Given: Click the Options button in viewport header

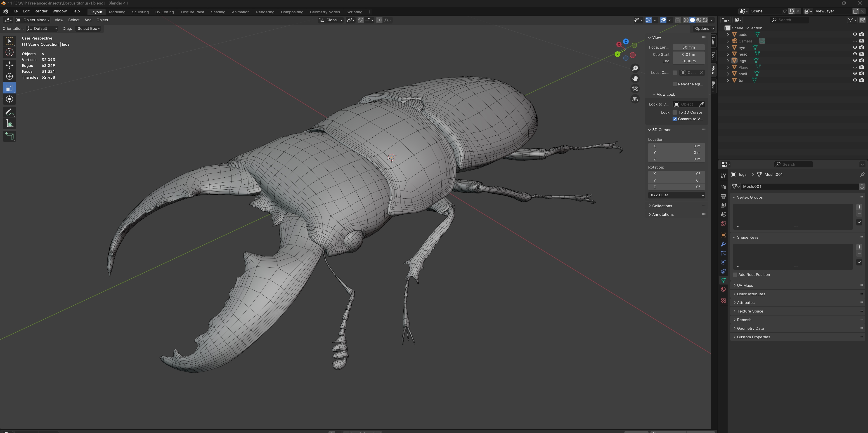Looking at the screenshot, I should pos(704,29).
